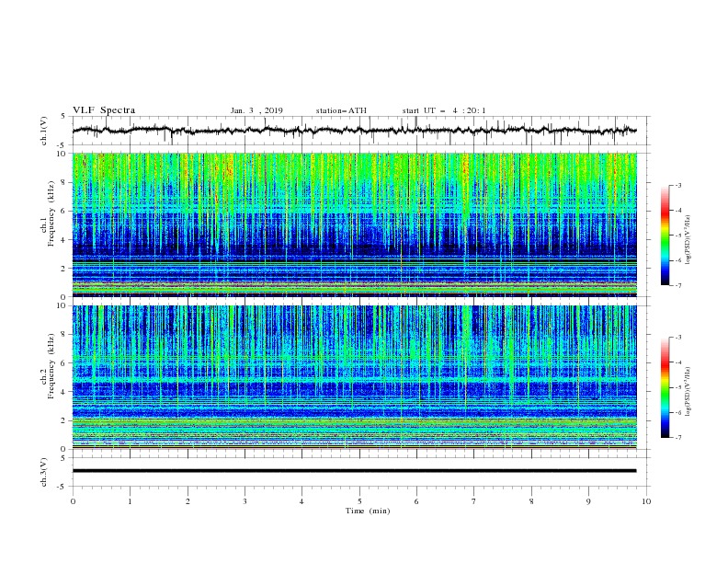This screenshot has height=563, width=728.
Task: Click the "5" tick on the Time axis
Action: (x=359, y=501)
